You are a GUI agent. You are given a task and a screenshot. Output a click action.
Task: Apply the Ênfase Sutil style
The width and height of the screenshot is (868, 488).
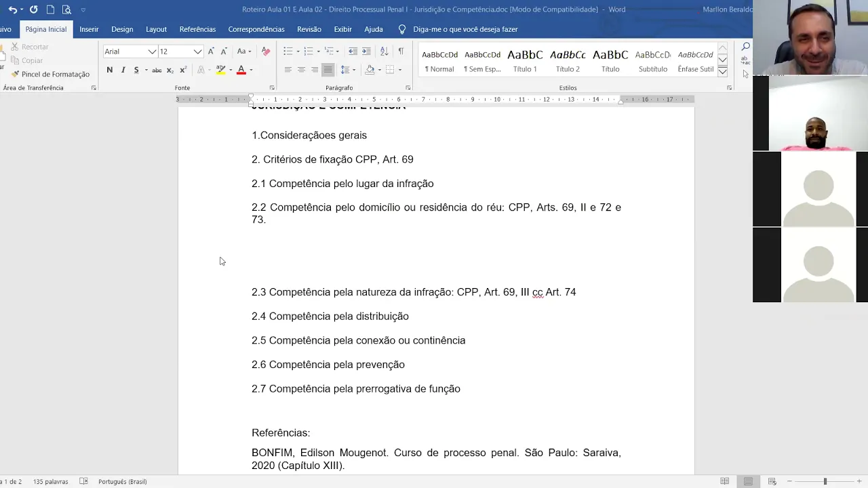(x=696, y=60)
